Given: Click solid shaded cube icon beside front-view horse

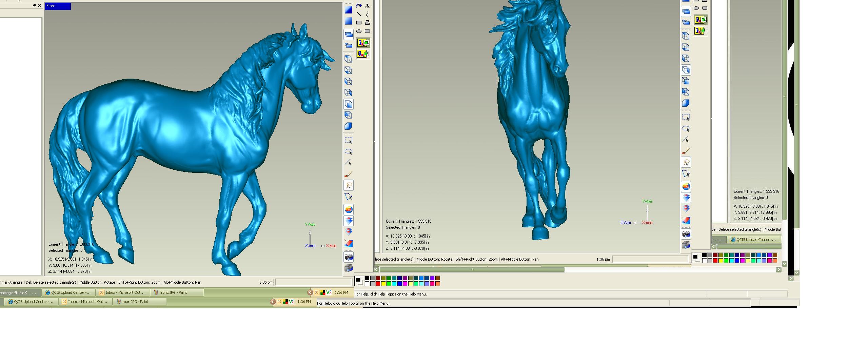Looking at the screenshot, I should [686, 103].
